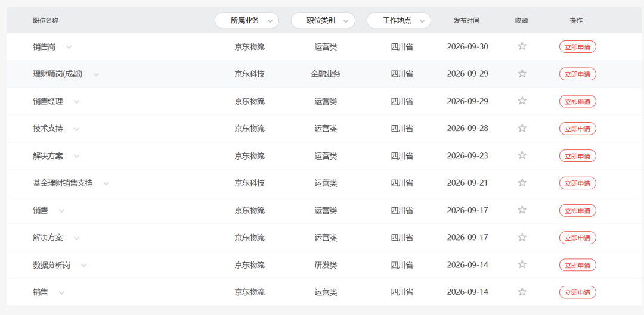This screenshot has height=315, width=644.
Task: Select 销售 title in the 2026-09-14 row
Action: coord(41,292)
